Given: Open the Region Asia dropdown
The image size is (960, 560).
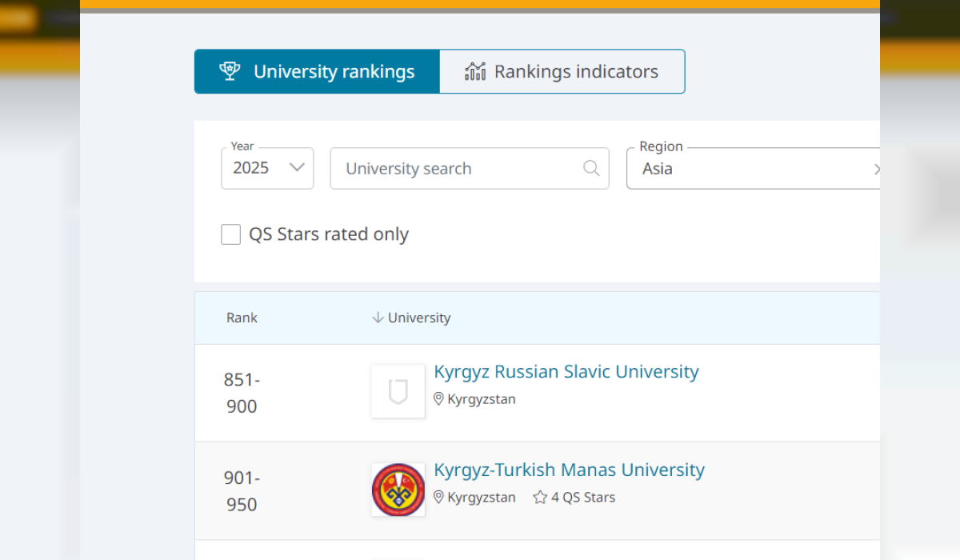Looking at the screenshot, I should [x=753, y=168].
